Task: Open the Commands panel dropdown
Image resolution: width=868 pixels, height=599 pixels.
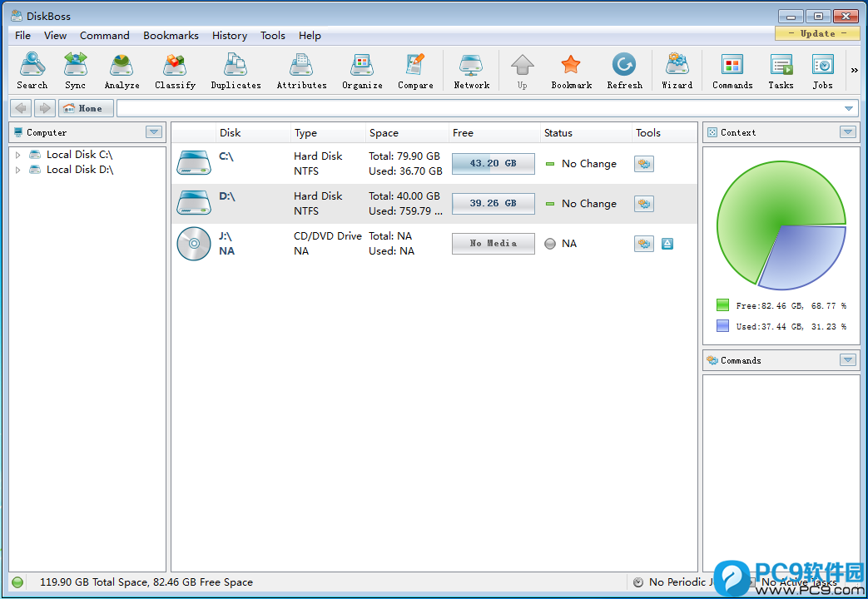Action: (848, 360)
